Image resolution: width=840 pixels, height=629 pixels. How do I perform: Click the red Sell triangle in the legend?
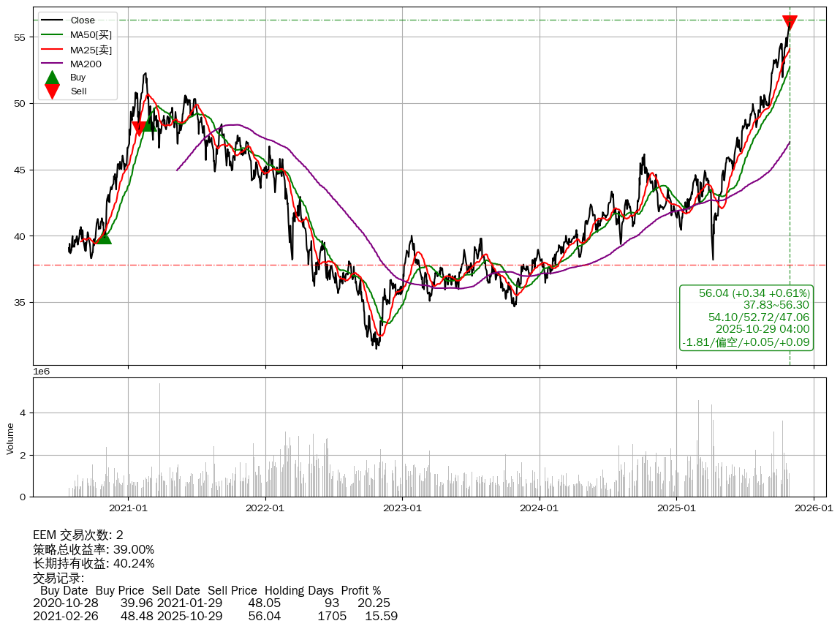click(x=52, y=91)
